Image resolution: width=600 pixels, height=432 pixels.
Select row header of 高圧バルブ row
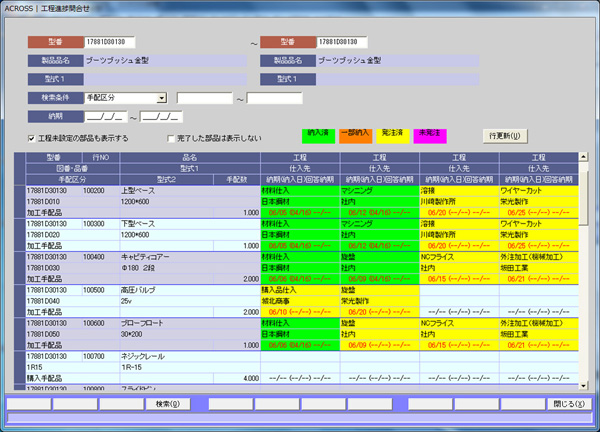click(20, 301)
